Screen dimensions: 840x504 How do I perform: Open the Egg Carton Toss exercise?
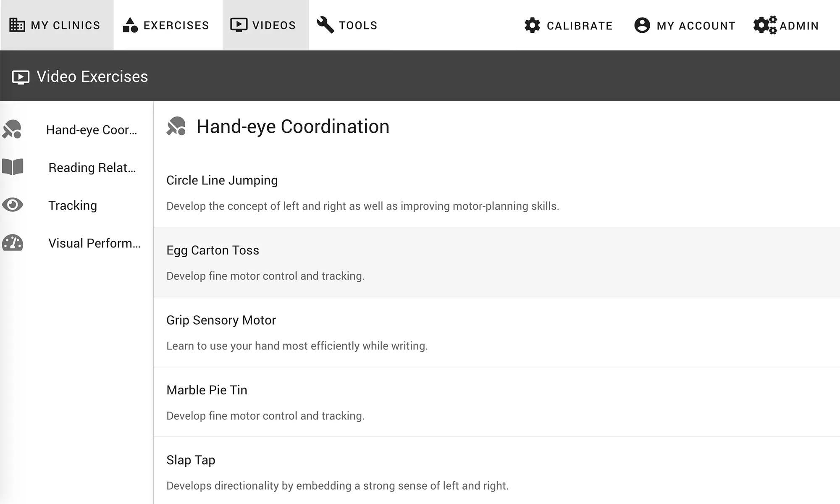[x=213, y=250]
